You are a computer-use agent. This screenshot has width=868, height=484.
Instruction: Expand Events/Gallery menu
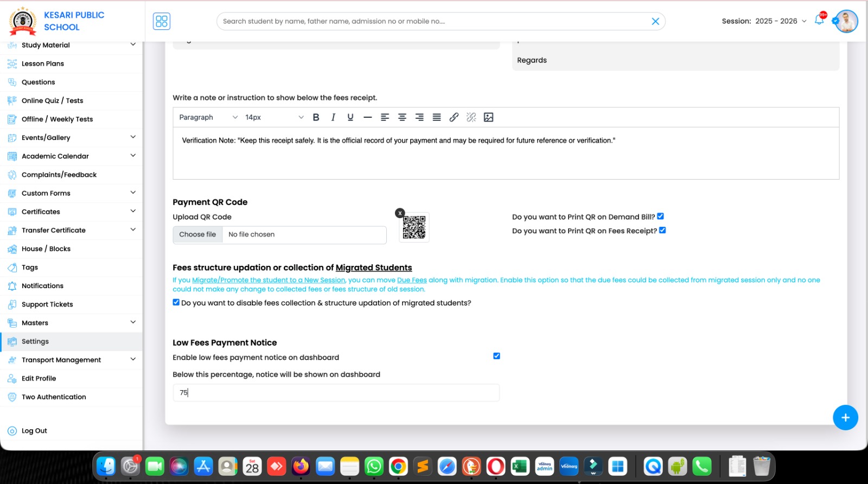click(72, 137)
